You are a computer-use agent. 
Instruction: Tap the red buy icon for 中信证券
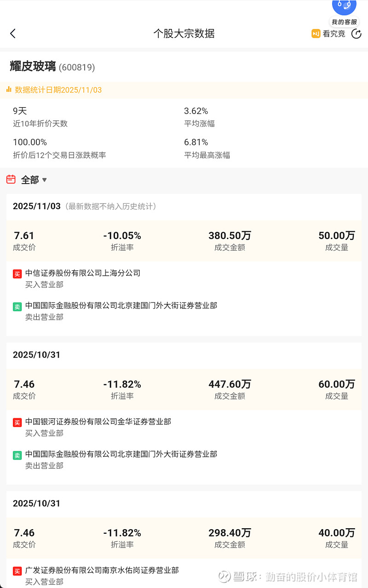click(17, 274)
